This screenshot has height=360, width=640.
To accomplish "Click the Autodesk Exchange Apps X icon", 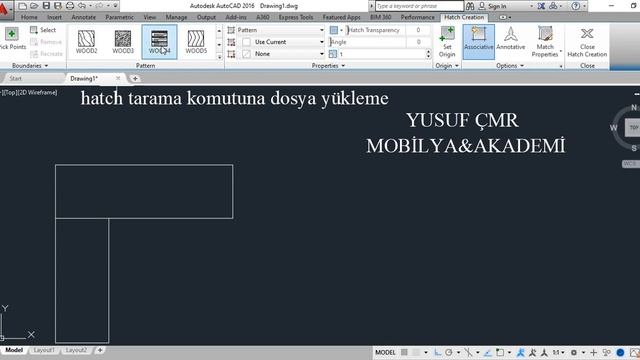I will 541,6.
